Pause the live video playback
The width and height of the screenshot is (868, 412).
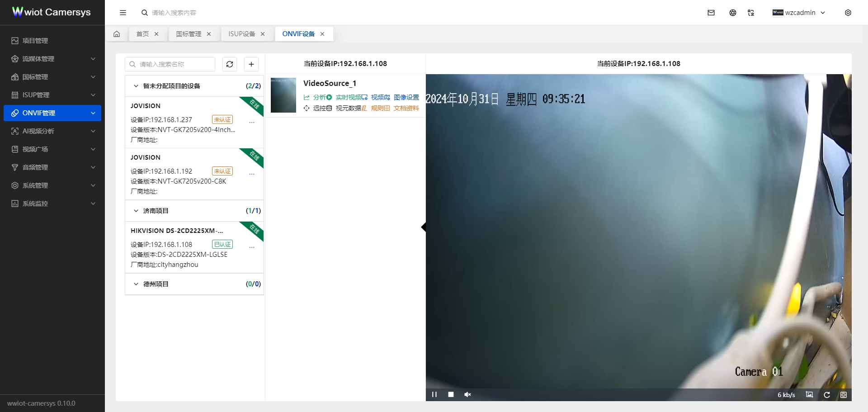coord(434,394)
